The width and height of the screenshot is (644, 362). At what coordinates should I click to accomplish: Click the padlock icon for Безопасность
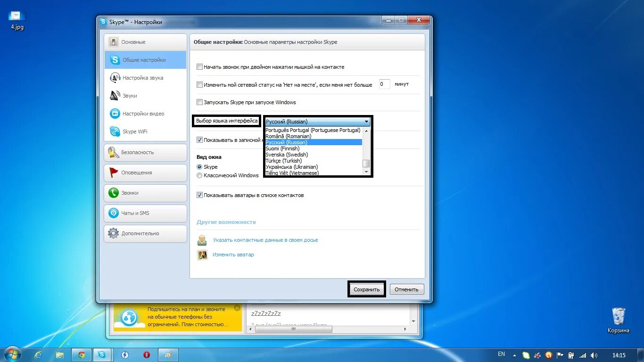113,152
